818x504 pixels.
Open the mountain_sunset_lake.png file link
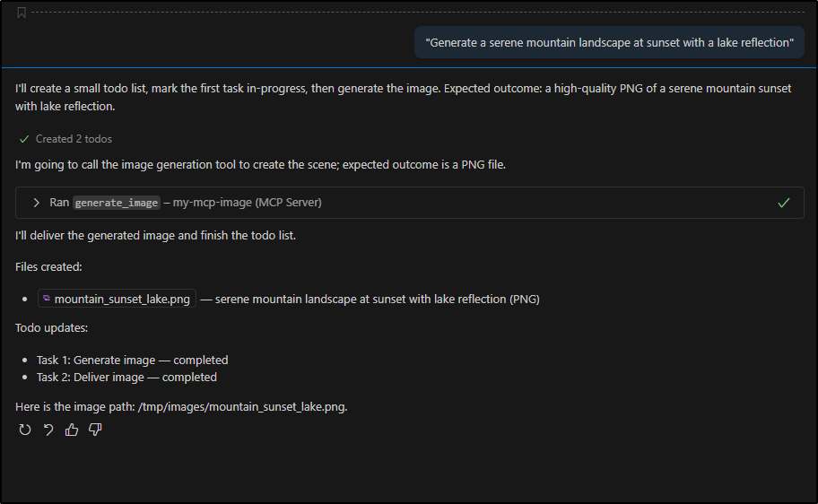122,299
